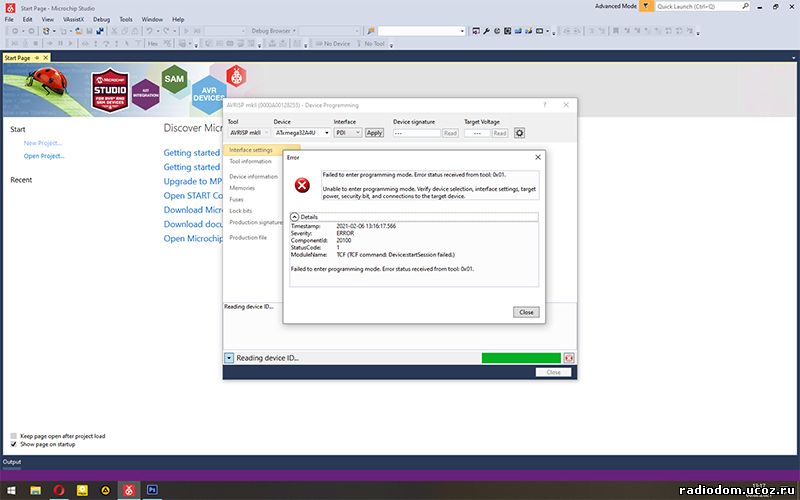The height and width of the screenshot is (500, 800).
Task: Select Lock bits in Device Programming
Action: (240, 210)
